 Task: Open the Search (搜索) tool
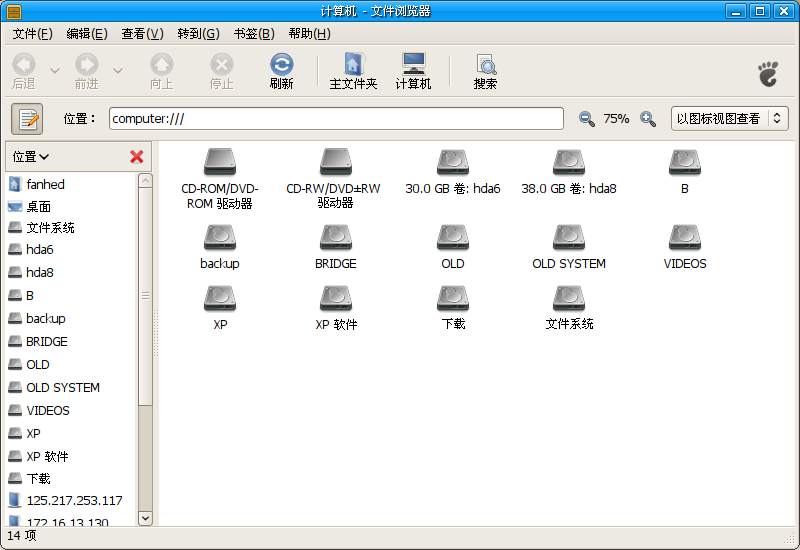click(x=485, y=71)
